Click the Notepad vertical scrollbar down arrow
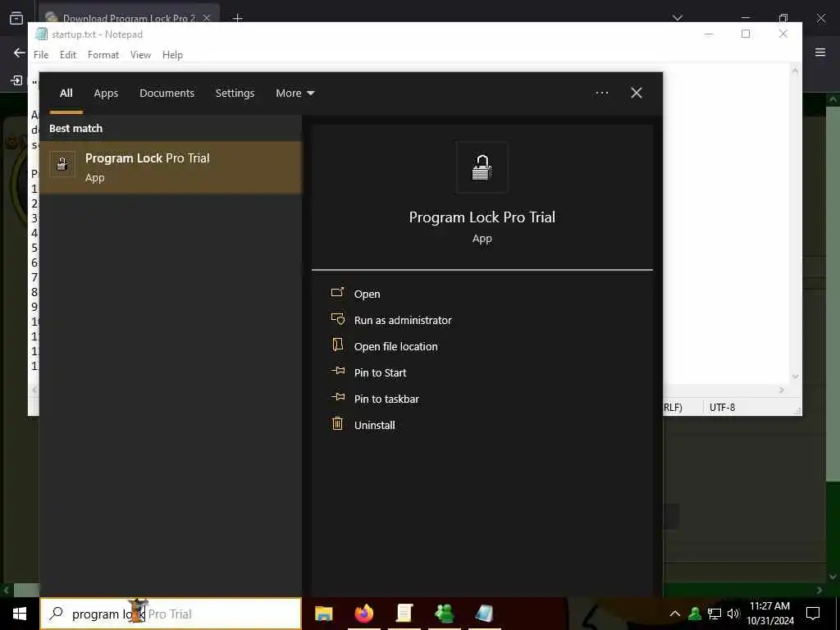Image resolution: width=840 pixels, height=630 pixels. 795,377
